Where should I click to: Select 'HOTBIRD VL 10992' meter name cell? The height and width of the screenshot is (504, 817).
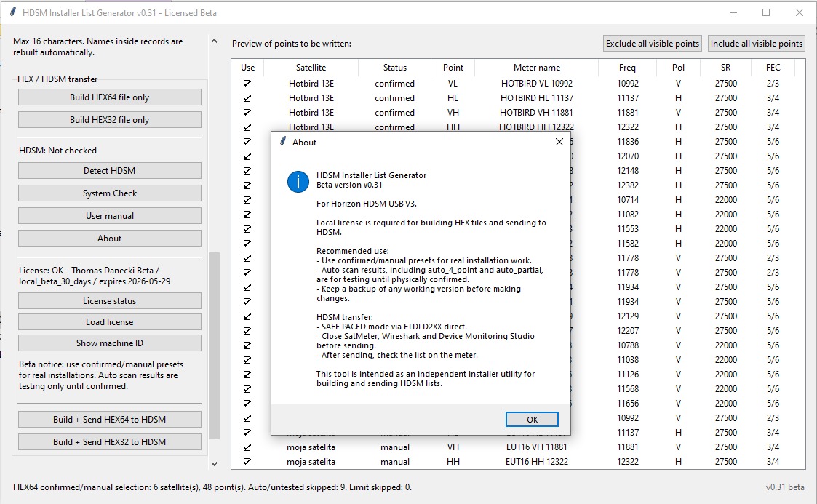(x=537, y=84)
